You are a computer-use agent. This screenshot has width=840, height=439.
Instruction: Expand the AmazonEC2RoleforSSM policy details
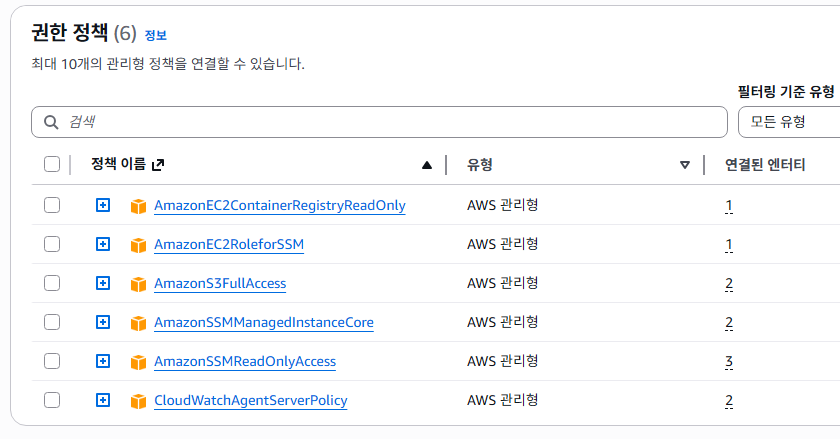coord(103,244)
